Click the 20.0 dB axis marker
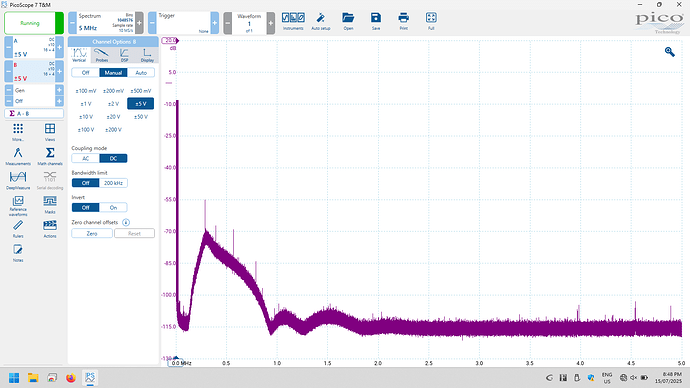This screenshot has height=388, width=690. [x=170, y=40]
